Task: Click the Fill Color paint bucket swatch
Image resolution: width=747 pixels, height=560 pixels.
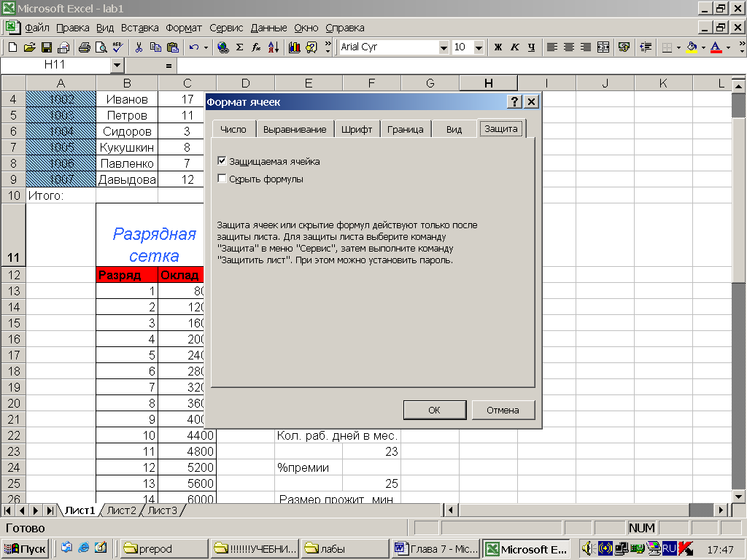Action: tap(692, 47)
